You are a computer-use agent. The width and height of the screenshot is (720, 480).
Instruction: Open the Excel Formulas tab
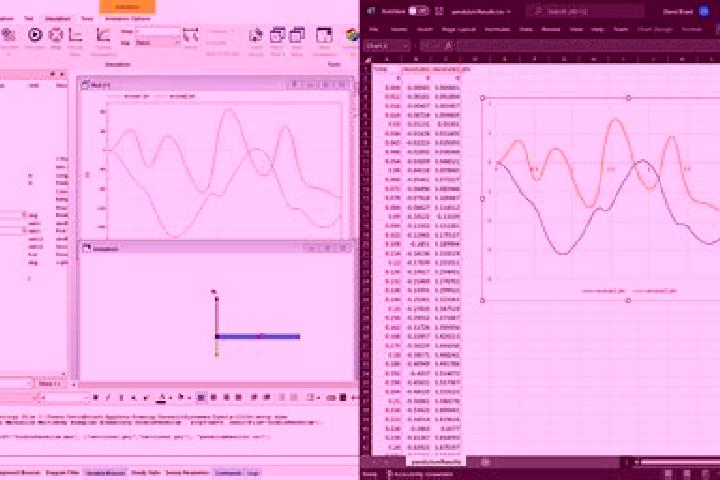pyautogui.click(x=497, y=29)
